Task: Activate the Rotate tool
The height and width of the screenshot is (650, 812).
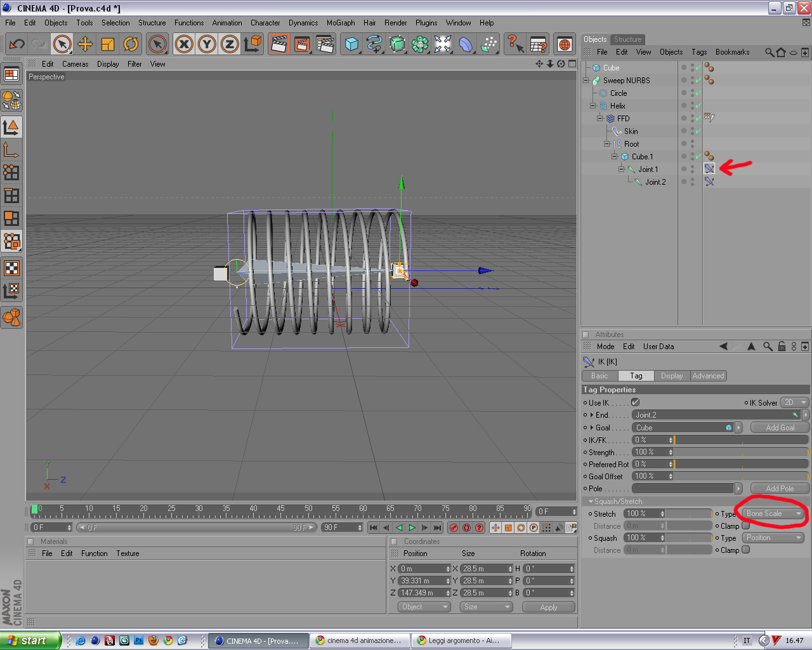Action: click(x=131, y=44)
